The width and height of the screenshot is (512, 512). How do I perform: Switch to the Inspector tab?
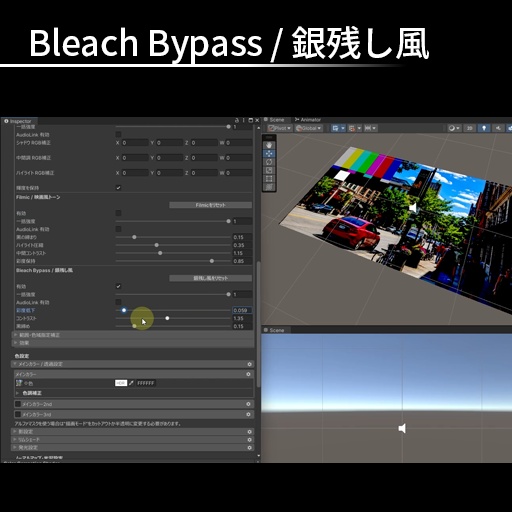click(x=18, y=121)
